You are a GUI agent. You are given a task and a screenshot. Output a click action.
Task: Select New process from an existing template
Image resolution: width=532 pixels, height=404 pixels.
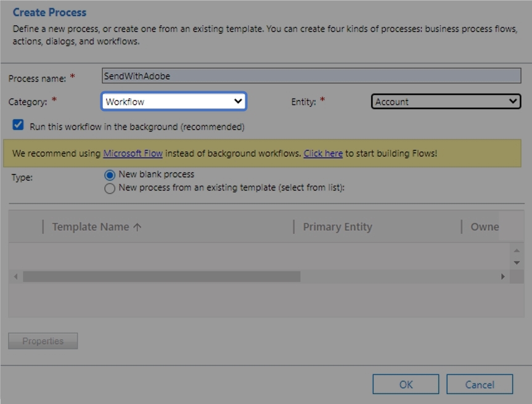[110, 188]
